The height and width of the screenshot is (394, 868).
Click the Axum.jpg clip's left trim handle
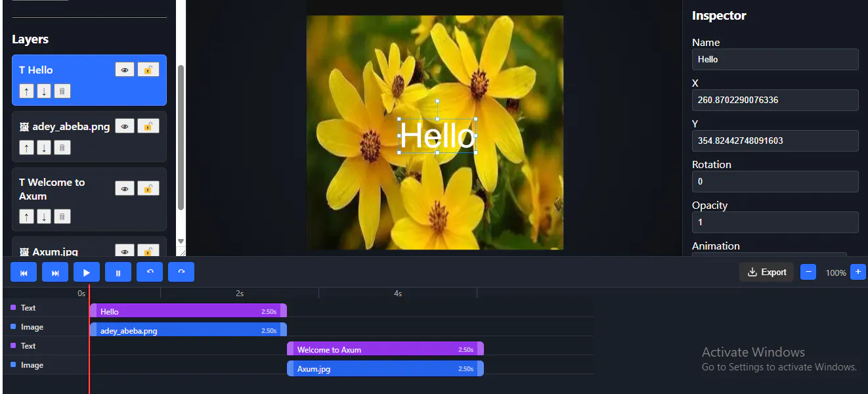point(290,368)
